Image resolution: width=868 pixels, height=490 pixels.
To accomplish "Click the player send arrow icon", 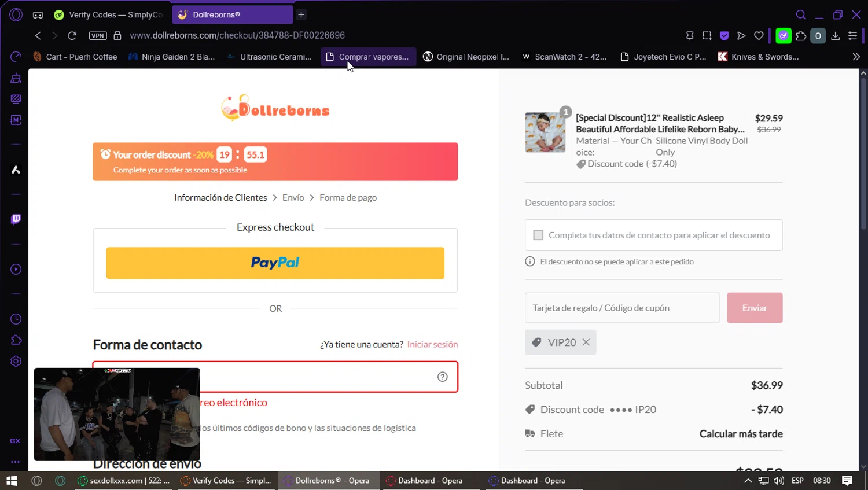I will tap(741, 36).
